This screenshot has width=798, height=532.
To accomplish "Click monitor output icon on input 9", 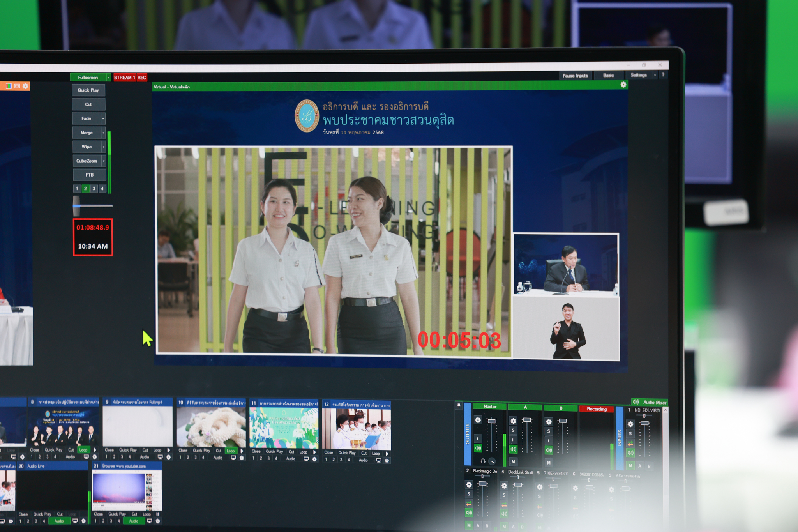I will [x=160, y=457].
